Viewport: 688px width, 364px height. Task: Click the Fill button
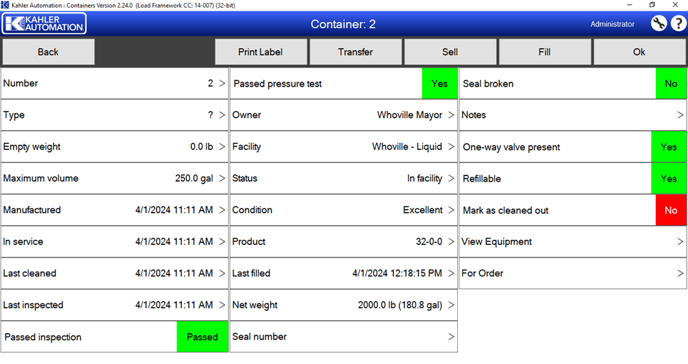(545, 52)
